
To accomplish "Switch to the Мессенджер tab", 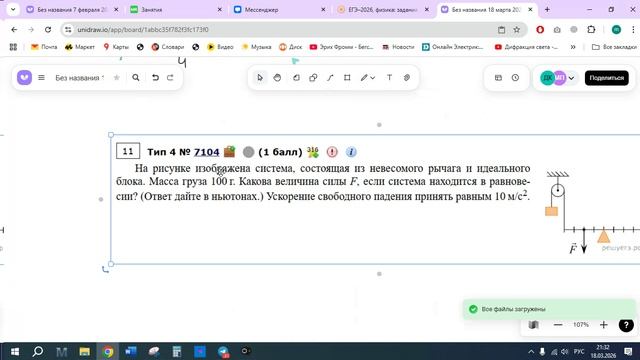I will pyautogui.click(x=280, y=9).
